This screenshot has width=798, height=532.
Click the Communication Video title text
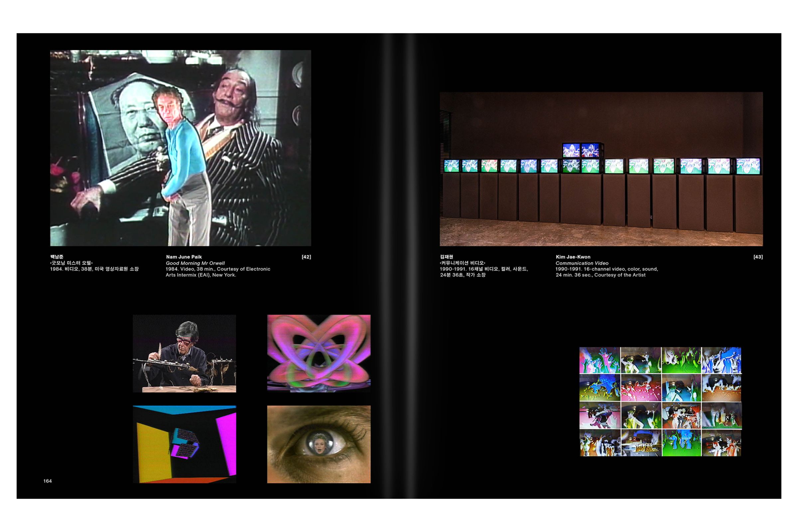click(582, 263)
